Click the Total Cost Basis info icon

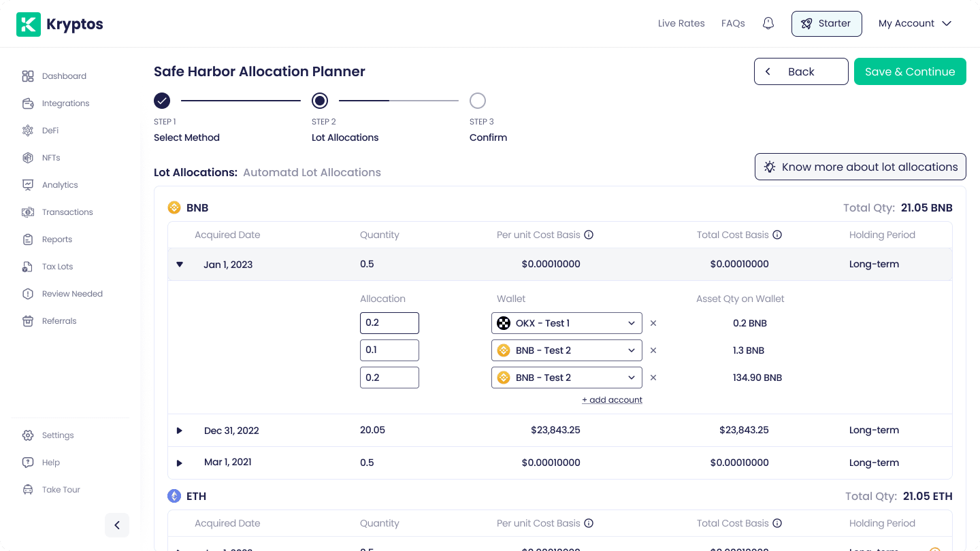(777, 235)
